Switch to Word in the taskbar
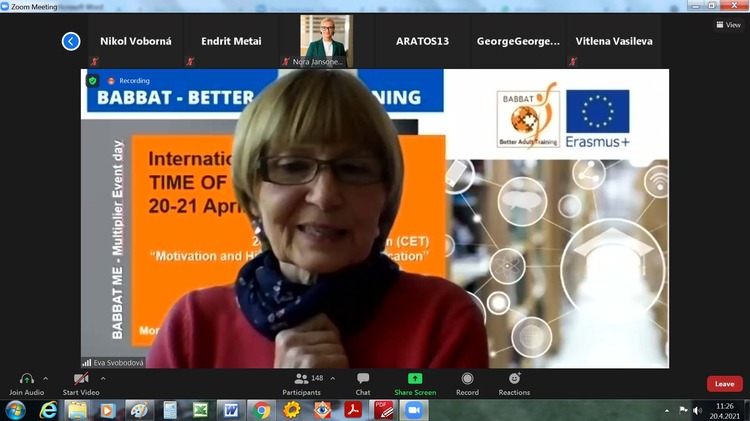The height and width of the screenshot is (421, 750). [x=231, y=410]
